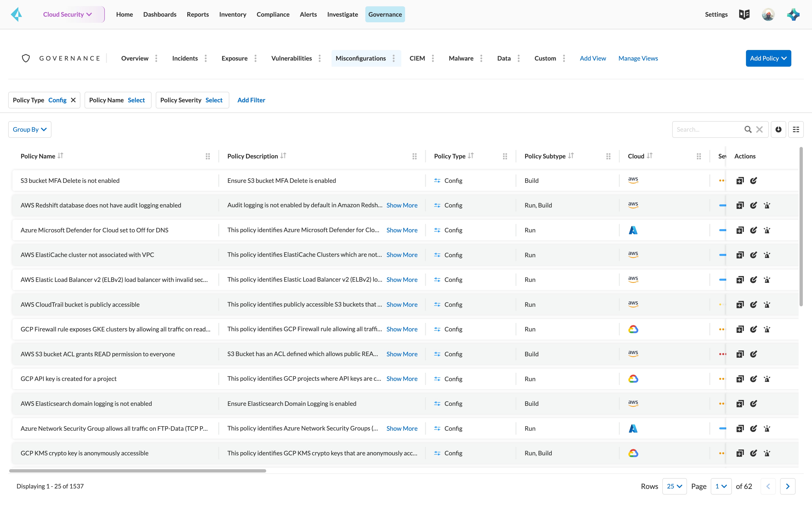Switch to the Vulnerabilities tab

click(x=292, y=58)
